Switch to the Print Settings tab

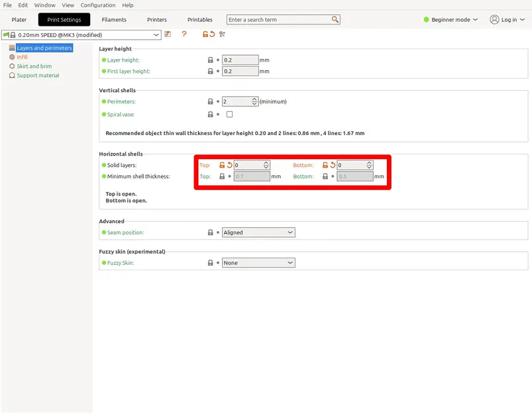coord(64,20)
